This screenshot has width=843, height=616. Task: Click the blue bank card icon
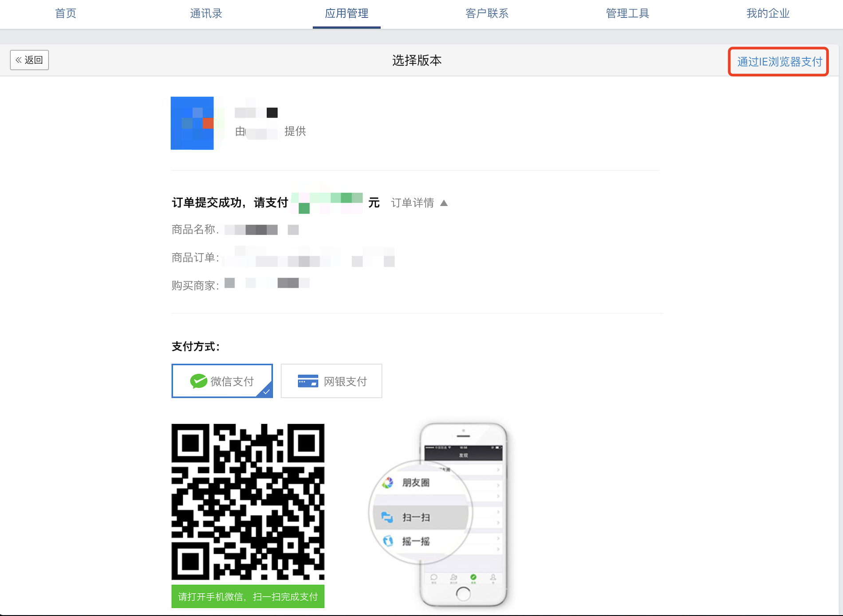click(x=307, y=381)
